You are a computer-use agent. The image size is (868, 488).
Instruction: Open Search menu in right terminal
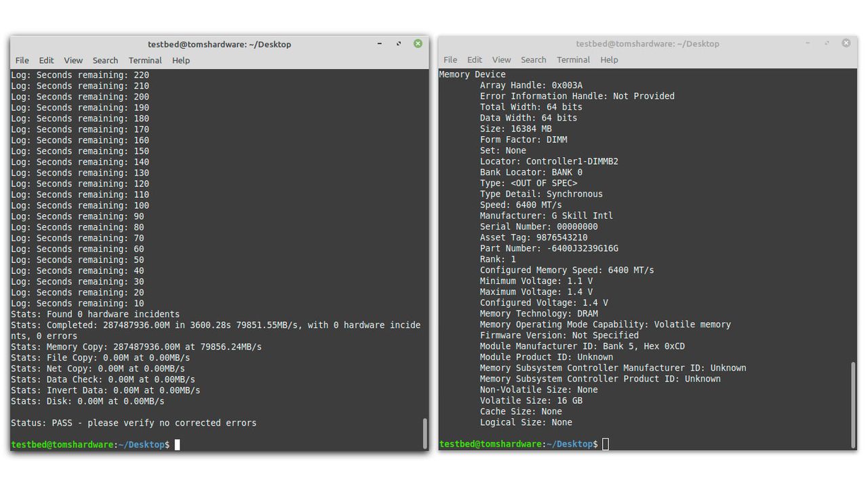pyautogui.click(x=534, y=60)
